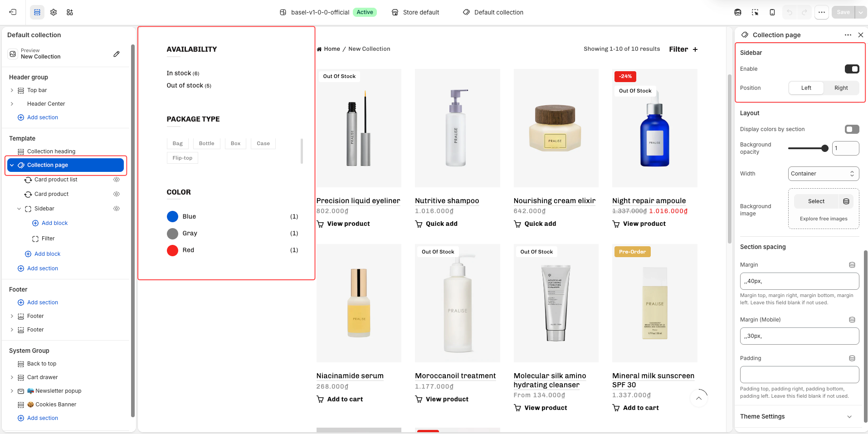
Task: Open the Default collection template selector
Action: [493, 12]
